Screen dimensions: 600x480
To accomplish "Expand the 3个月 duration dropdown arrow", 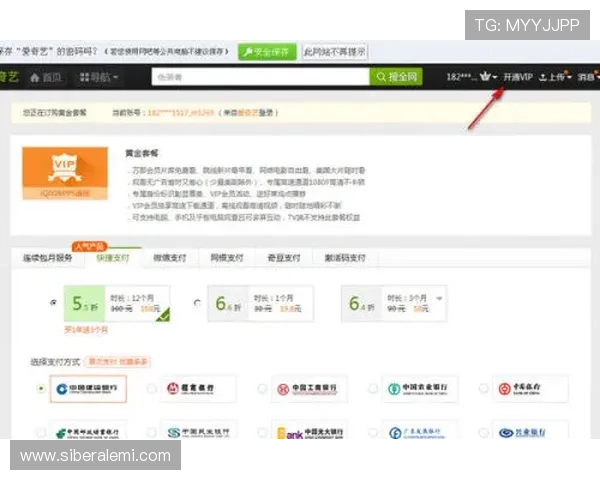I will [439, 298].
